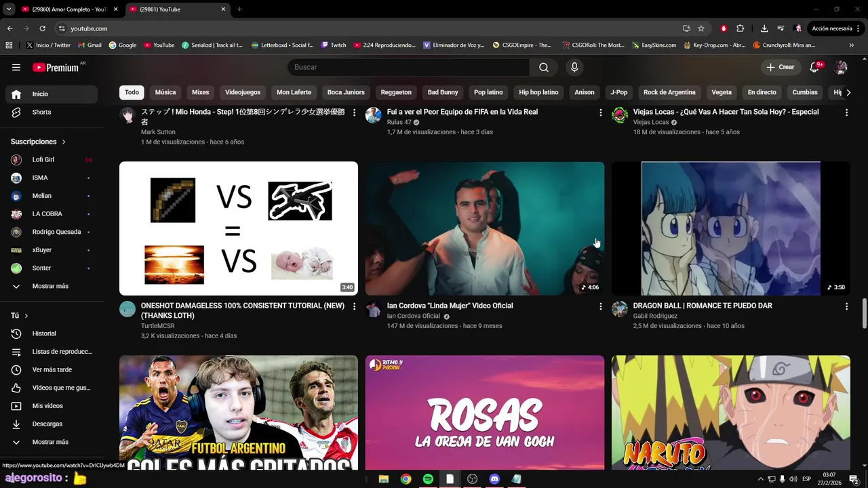The height and width of the screenshot is (488, 868).
Task: Open Videos que me gustan in sidebar
Action: point(52,388)
